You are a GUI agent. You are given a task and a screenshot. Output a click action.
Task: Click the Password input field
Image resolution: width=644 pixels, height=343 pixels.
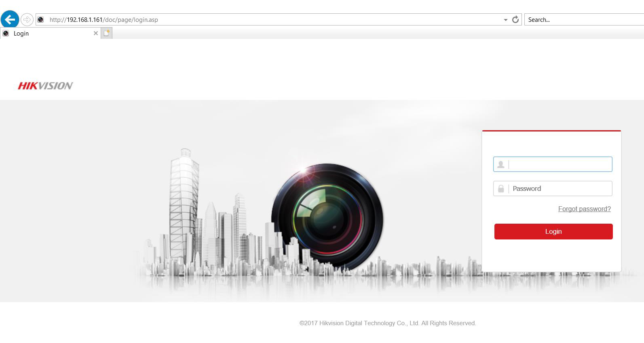[553, 188]
